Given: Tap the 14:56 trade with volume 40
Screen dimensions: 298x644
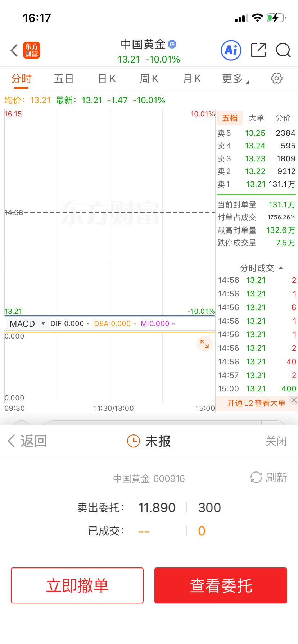Looking at the screenshot, I should tap(257, 362).
